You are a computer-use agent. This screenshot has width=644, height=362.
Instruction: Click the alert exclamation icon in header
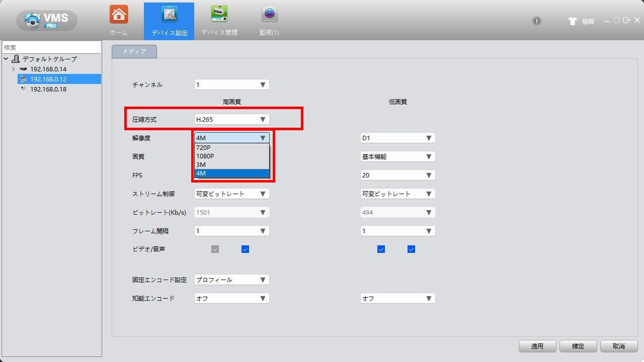[536, 21]
